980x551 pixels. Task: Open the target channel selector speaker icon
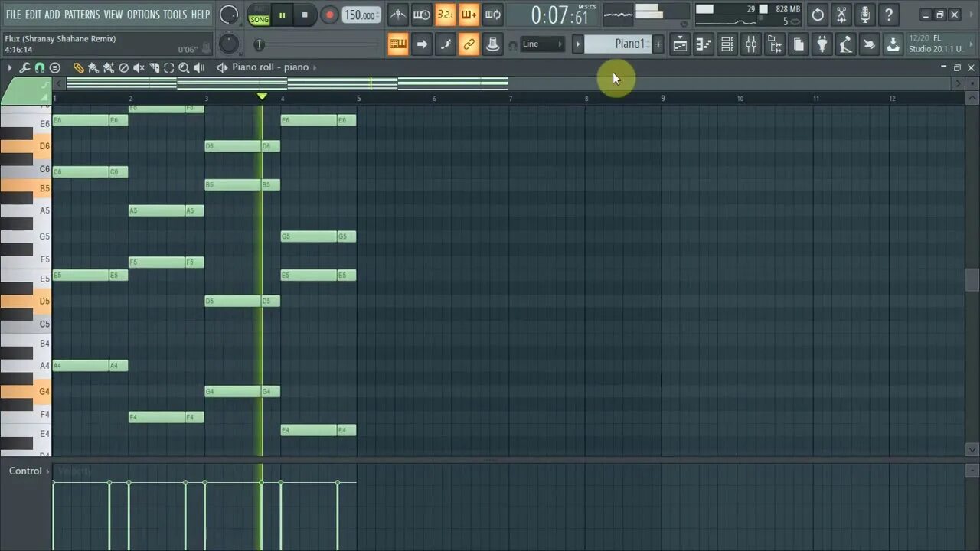pyautogui.click(x=223, y=67)
